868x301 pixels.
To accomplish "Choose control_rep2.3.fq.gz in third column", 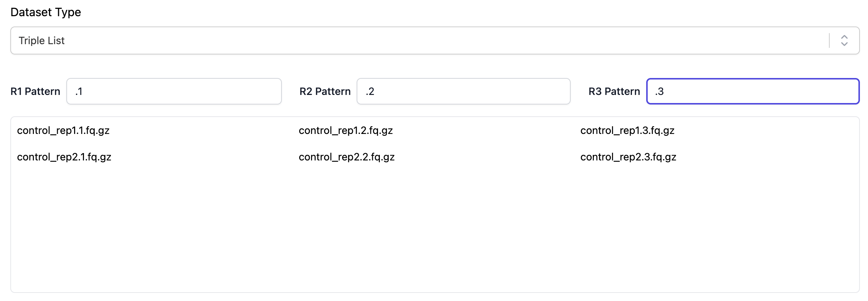I will pyautogui.click(x=628, y=157).
